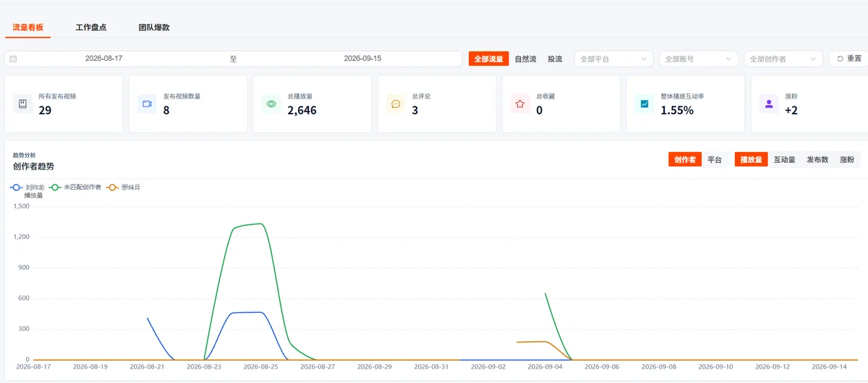Open the 全部创作者 dropdown

pyautogui.click(x=783, y=59)
